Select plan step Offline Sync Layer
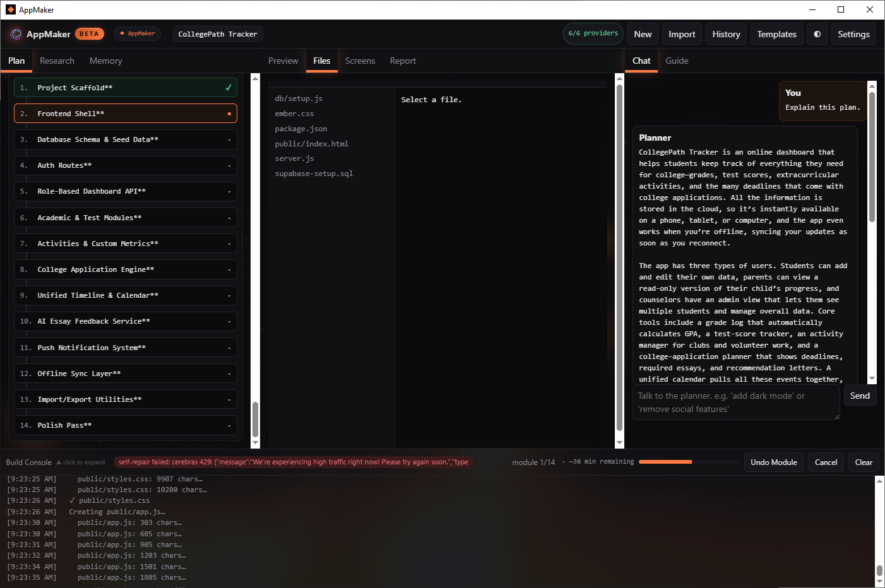 point(126,373)
